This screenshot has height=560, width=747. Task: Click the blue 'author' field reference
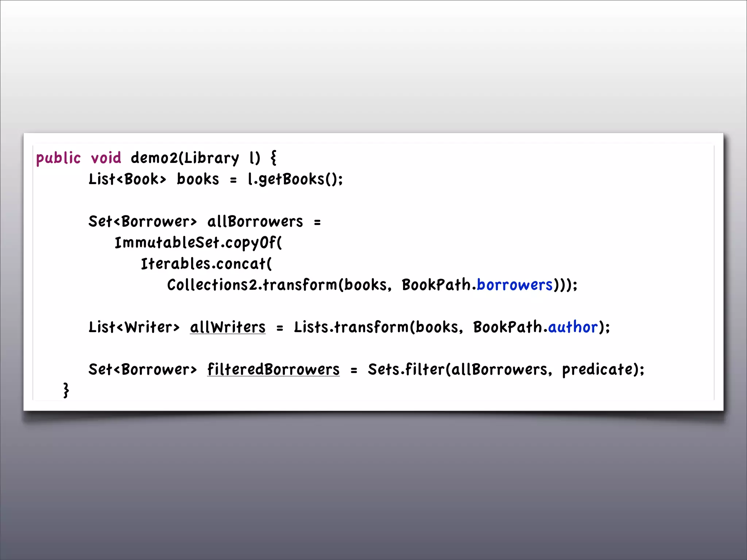[573, 327]
